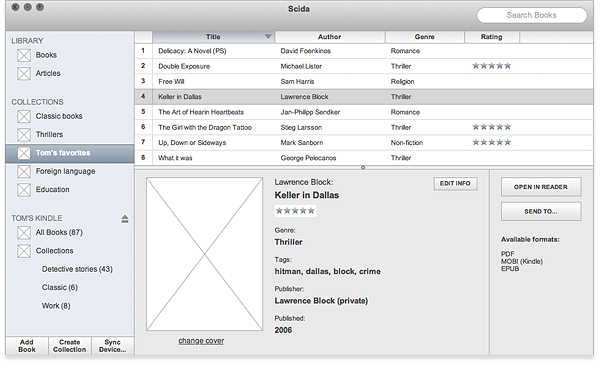Viewport: 600px width, 365px height.
Task: Click the Classic books collection icon
Action: click(24, 116)
